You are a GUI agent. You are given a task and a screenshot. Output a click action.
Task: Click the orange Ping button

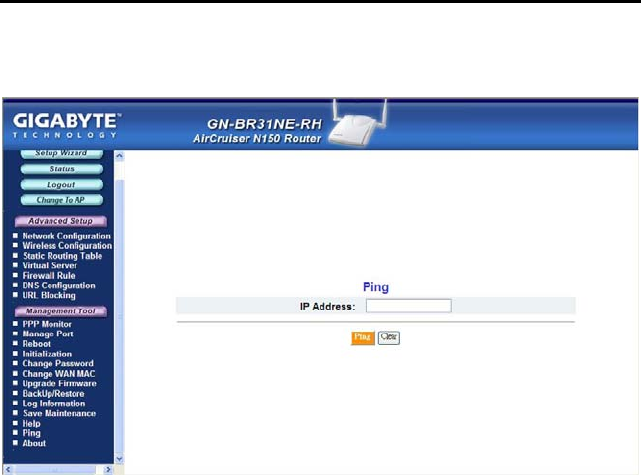coord(363,338)
